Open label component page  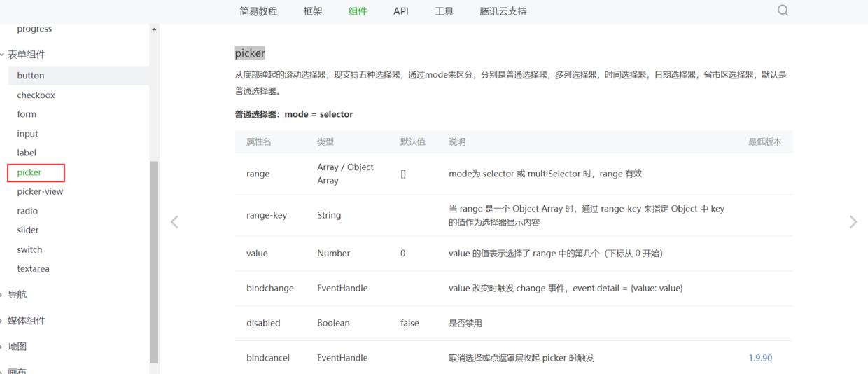[x=27, y=153]
